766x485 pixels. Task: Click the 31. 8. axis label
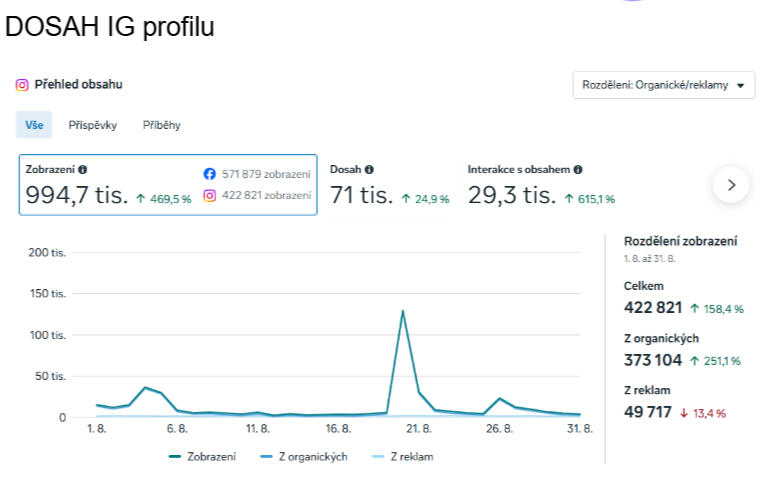click(579, 429)
